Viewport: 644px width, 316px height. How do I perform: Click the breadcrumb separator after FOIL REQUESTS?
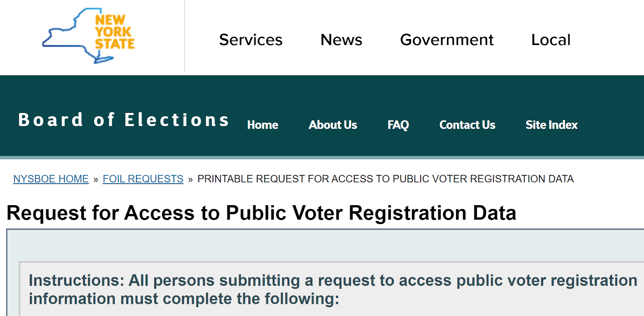point(190,179)
